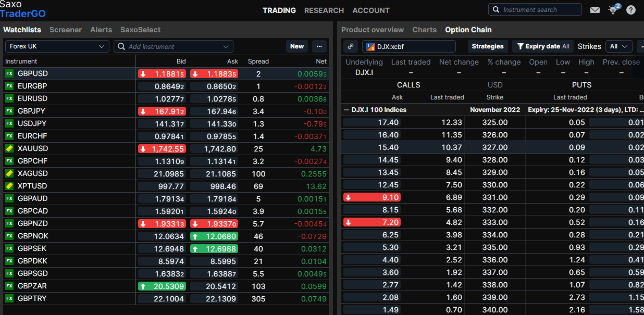The width and height of the screenshot is (644, 315).
Task: Click the search magnifier in Instrument search
Action: pyautogui.click(x=496, y=10)
